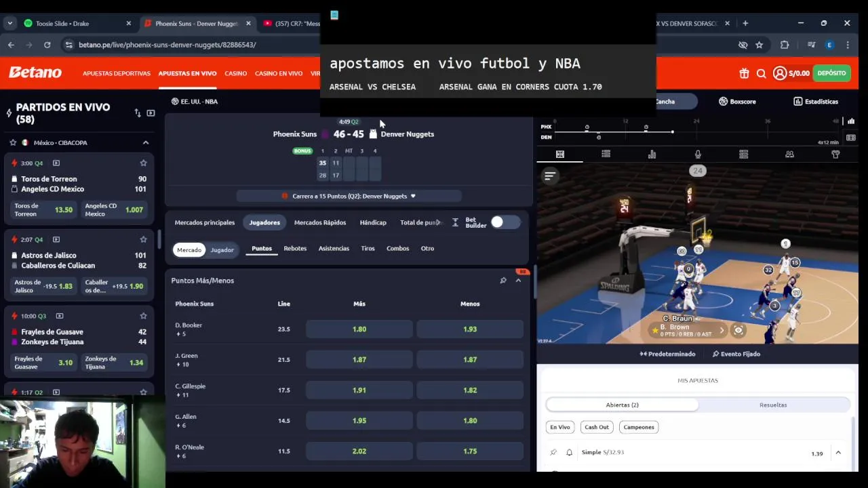The width and height of the screenshot is (868, 488).
Task: Switch view to Jugador pill
Action: click(x=222, y=250)
